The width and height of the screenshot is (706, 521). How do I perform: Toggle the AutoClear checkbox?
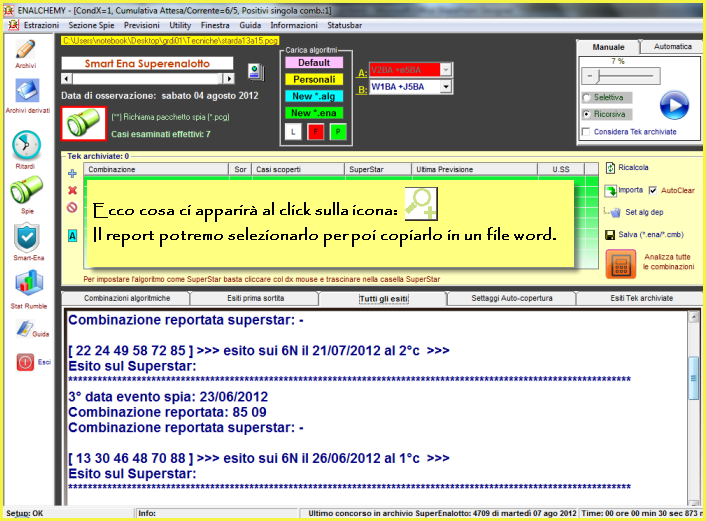click(653, 190)
